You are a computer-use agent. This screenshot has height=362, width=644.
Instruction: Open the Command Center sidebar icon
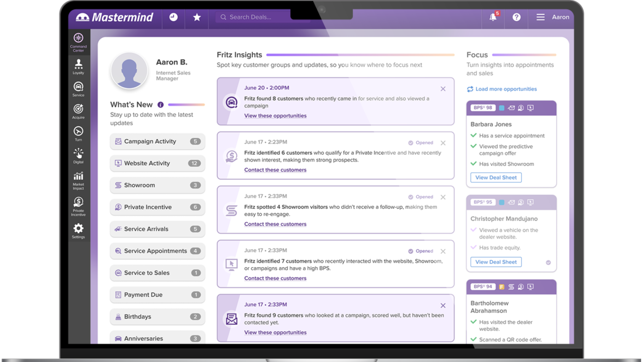(x=78, y=42)
